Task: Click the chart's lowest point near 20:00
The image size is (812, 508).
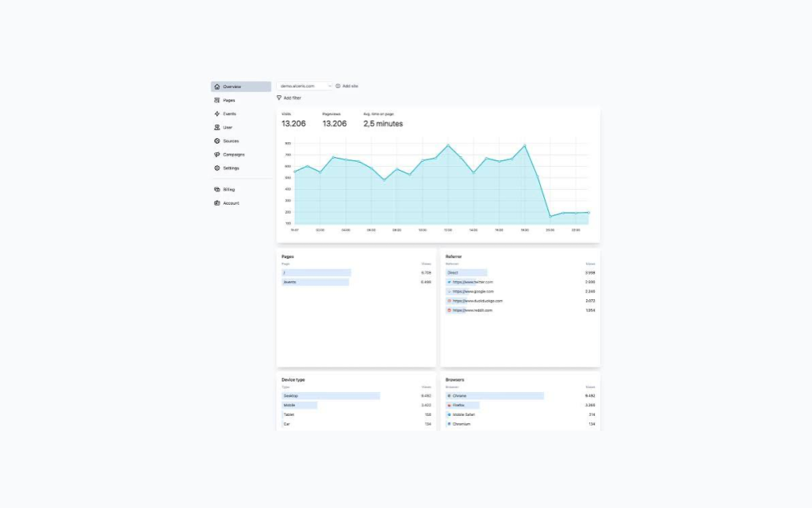Action: (550, 216)
